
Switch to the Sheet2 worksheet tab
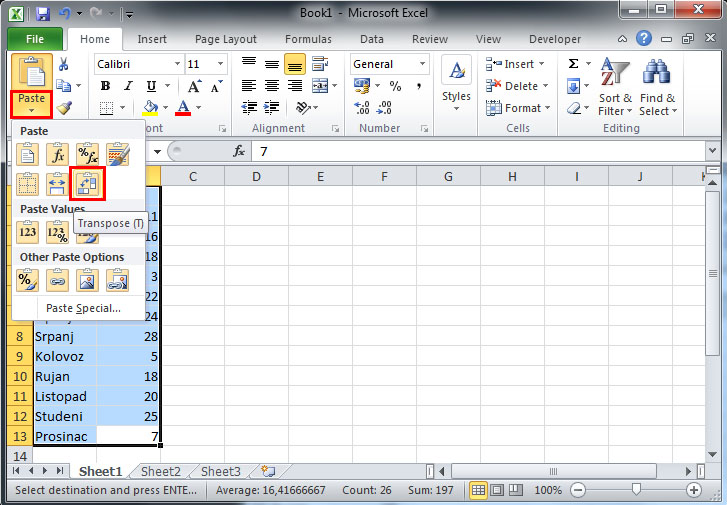click(x=161, y=471)
